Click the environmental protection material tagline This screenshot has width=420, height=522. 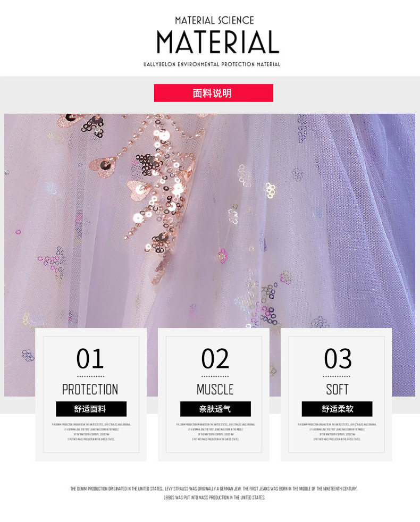tap(212, 64)
